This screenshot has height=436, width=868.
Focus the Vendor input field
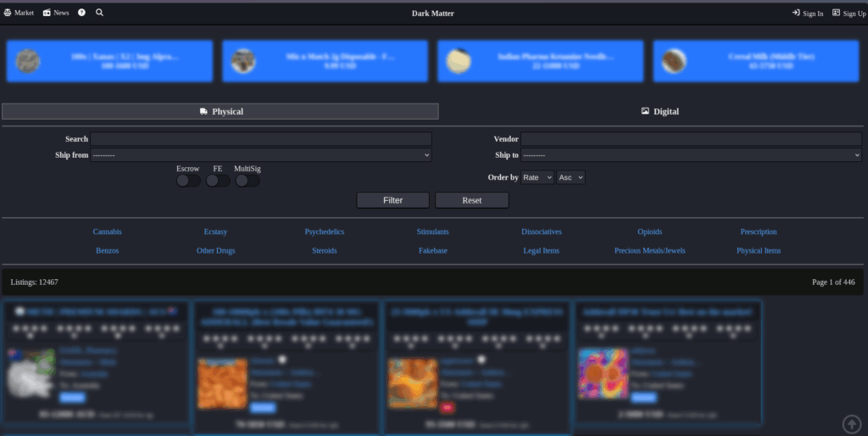click(x=691, y=139)
